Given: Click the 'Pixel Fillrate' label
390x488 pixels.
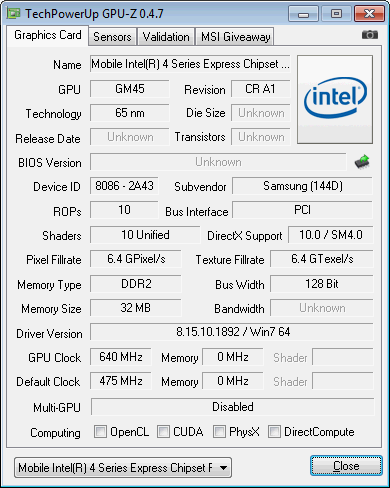Looking at the screenshot, I should [54, 260].
